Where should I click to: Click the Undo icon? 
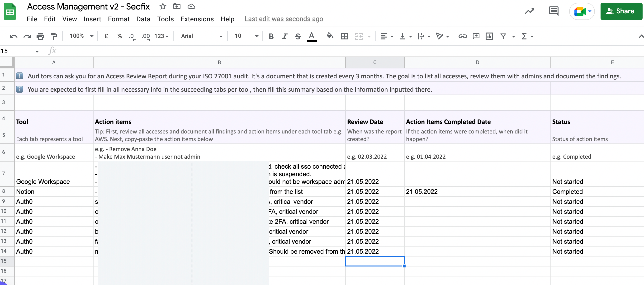pyautogui.click(x=14, y=36)
